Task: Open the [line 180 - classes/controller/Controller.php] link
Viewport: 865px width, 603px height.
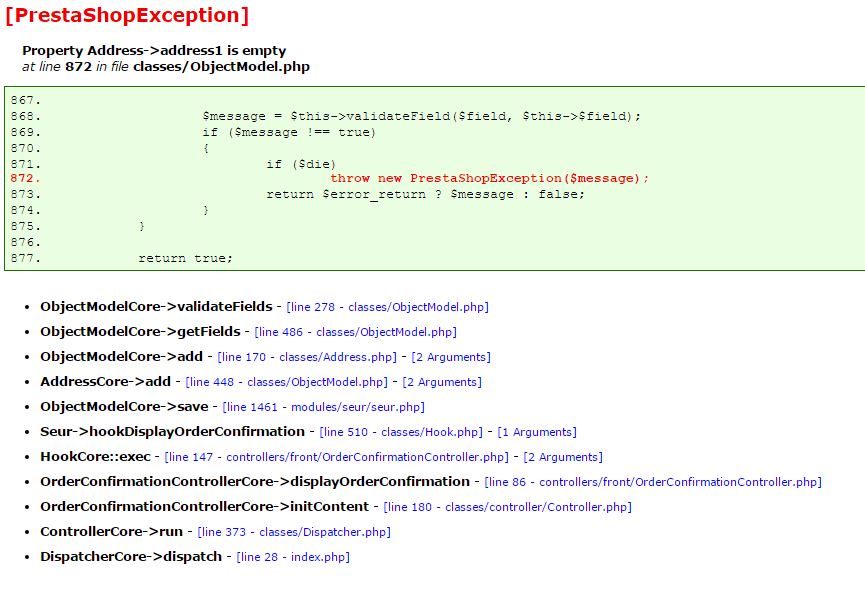Action: [508, 507]
